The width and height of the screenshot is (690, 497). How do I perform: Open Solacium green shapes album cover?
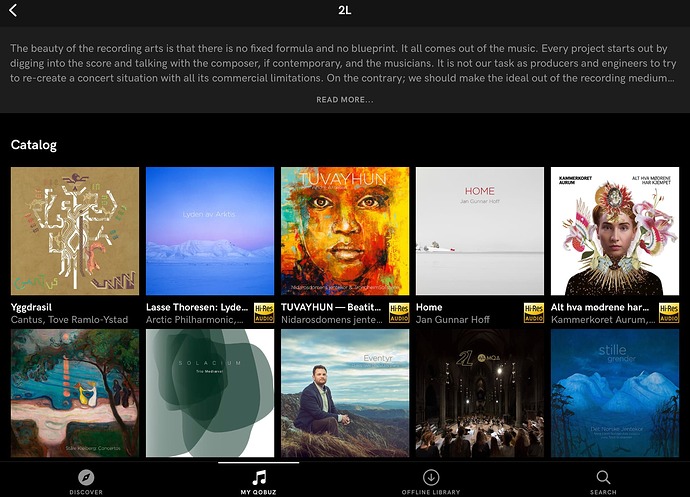210,393
